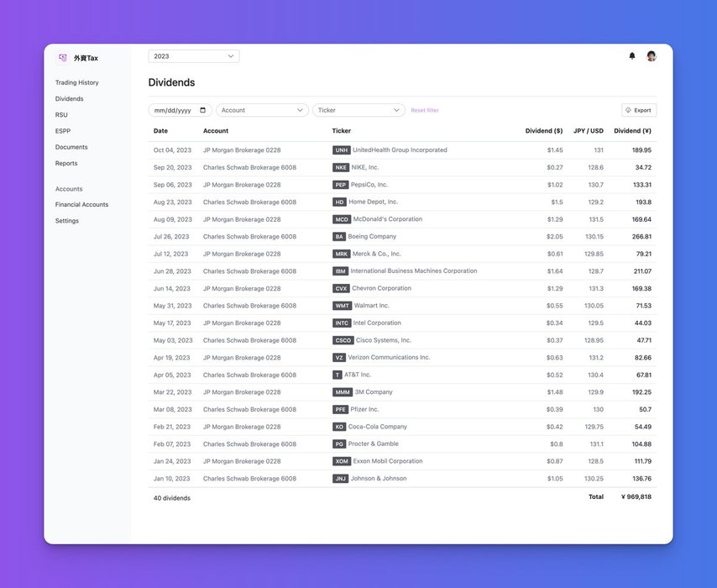
Task: Click the MRK ticker badge
Action: 342,254
